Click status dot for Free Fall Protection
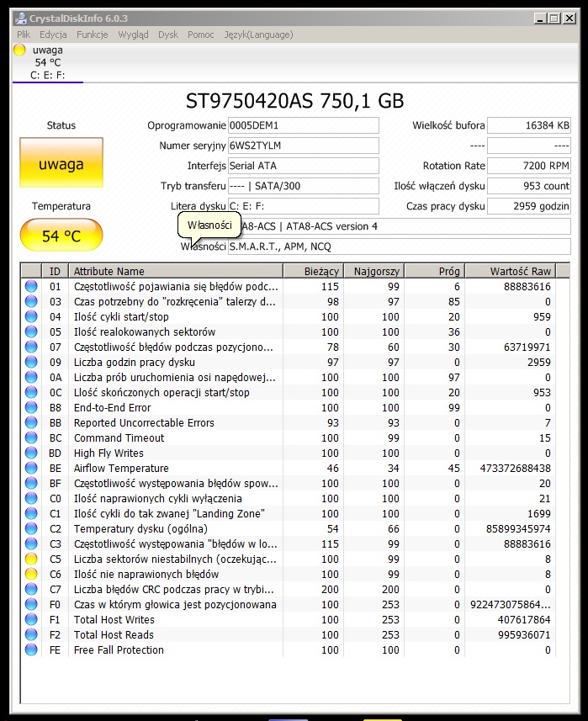Image resolution: width=588 pixels, height=721 pixels. pos(31,650)
